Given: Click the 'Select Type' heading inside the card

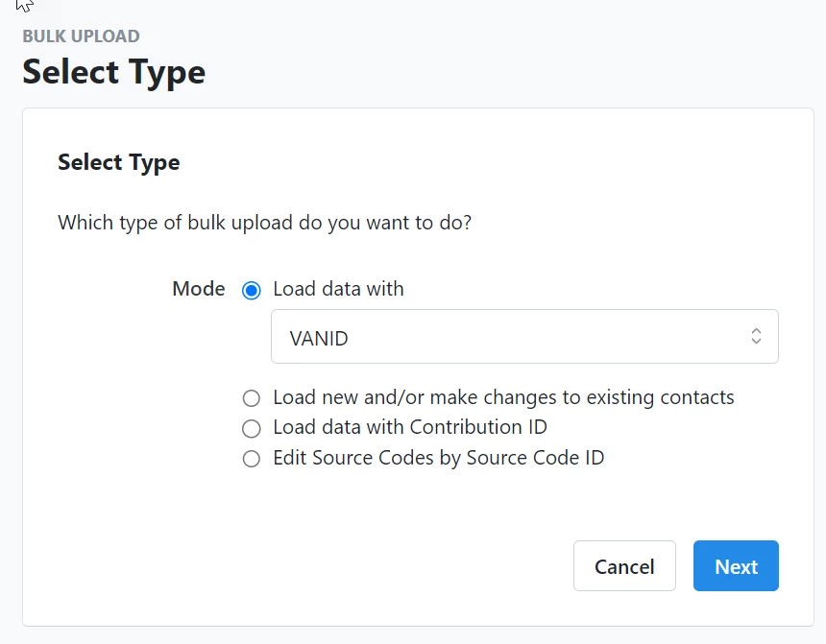Looking at the screenshot, I should point(118,162).
